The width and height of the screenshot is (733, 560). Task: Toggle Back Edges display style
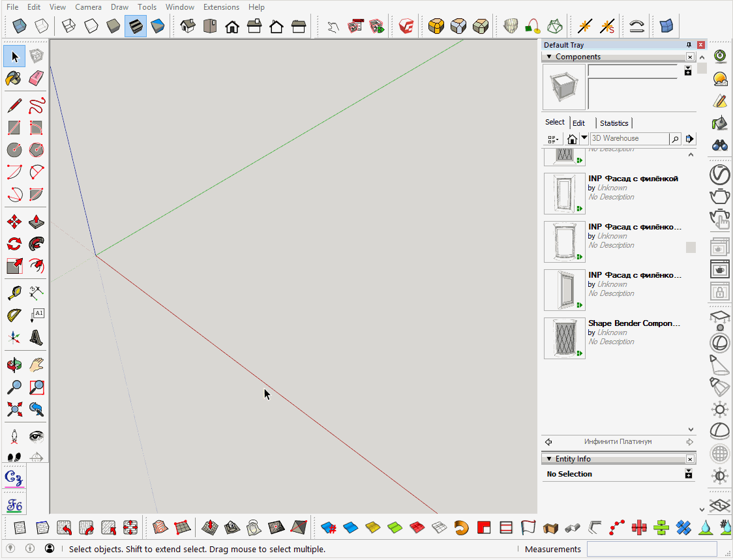[x=41, y=26]
